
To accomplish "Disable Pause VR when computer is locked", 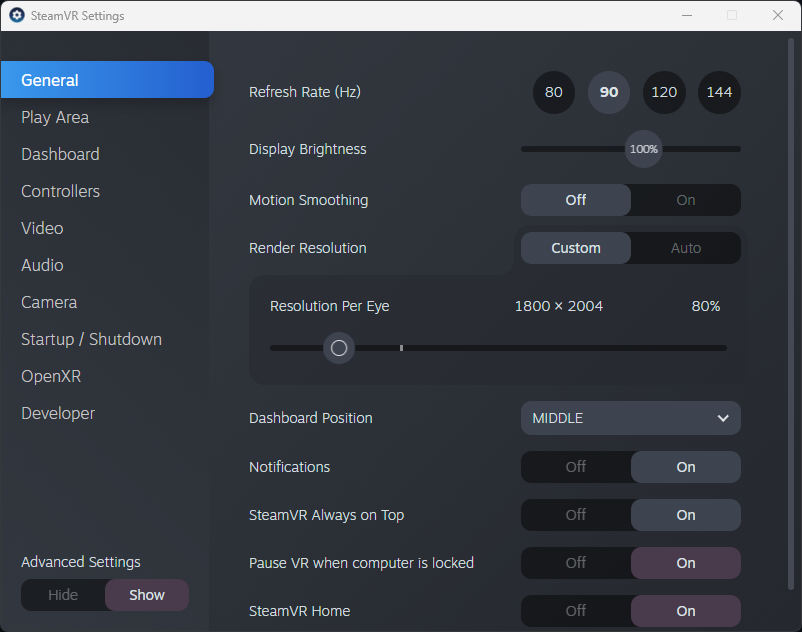I will [576, 563].
